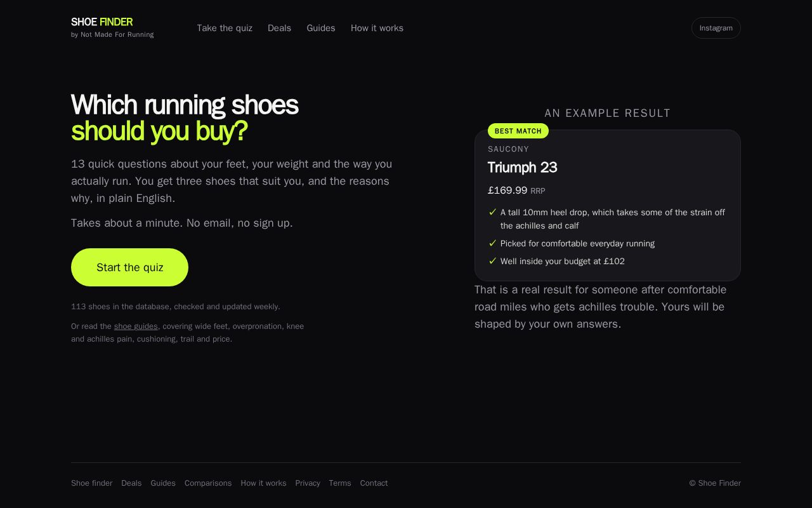Click the BEST MATCH badge

tap(518, 131)
